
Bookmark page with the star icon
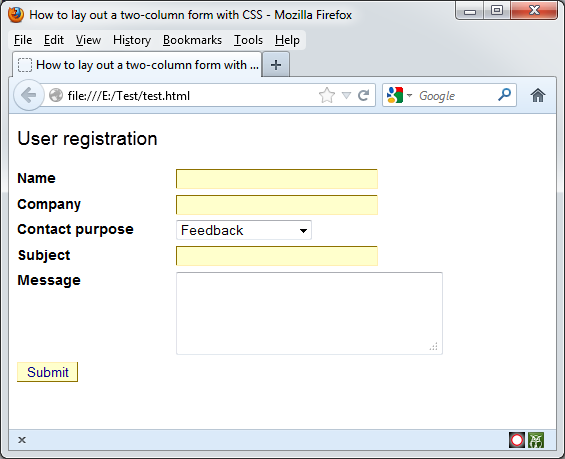[327, 95]
